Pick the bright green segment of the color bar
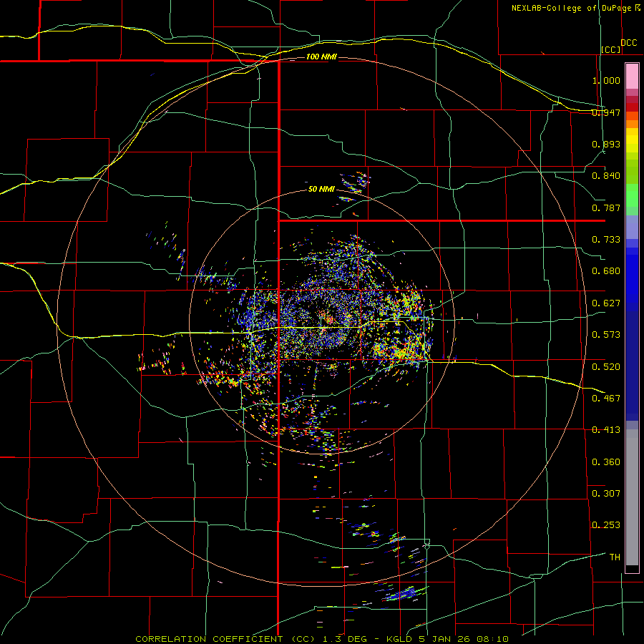Image resolution: width=644 pixels, height=644 pixels. coord(632,195)
